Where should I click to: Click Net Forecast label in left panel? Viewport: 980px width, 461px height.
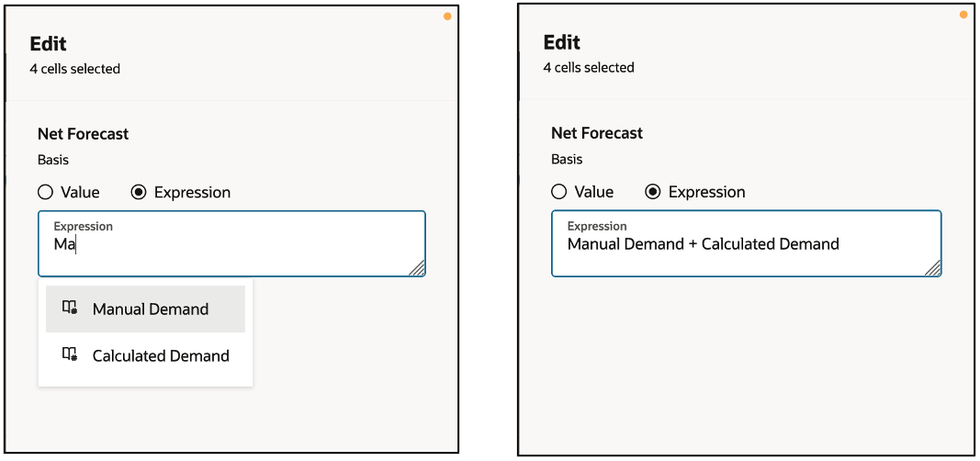[x=84, y=134]
